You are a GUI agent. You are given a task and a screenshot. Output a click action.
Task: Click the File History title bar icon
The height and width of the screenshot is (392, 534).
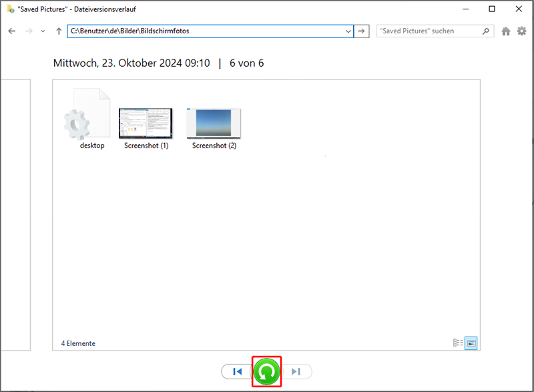[x=11, y=9]
